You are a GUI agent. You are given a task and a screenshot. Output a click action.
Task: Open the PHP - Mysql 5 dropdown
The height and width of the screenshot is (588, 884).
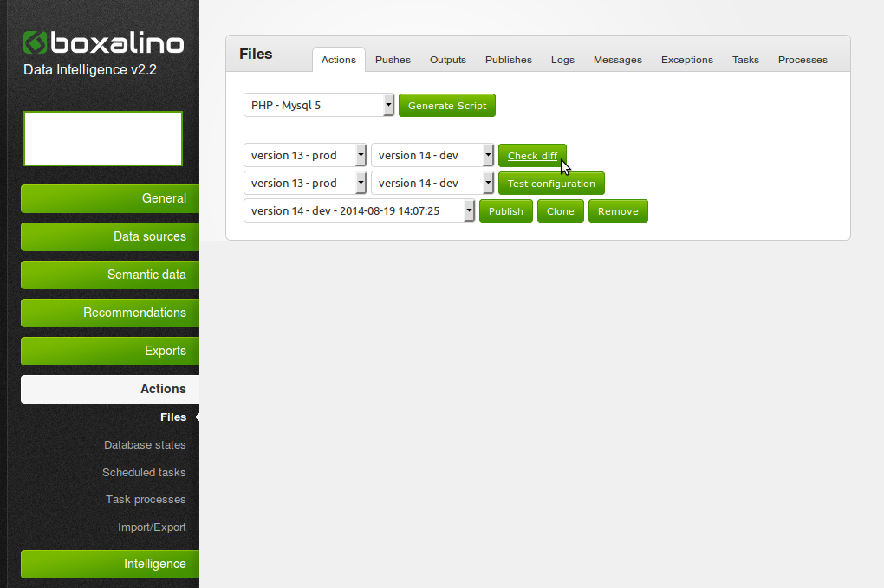319,106
